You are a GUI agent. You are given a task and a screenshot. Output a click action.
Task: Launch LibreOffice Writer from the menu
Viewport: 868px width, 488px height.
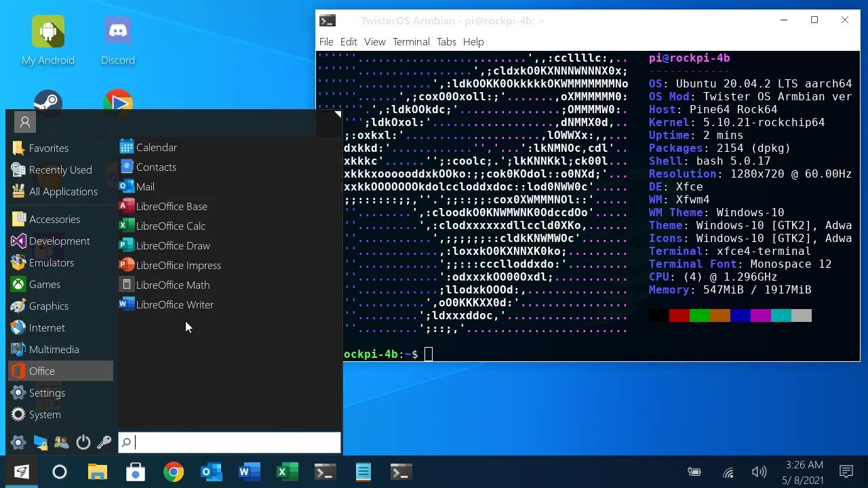point(166,304)
